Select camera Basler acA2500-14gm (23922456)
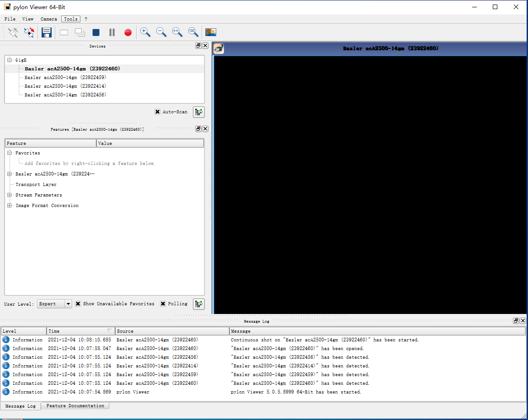Screen dimensions: 528x420 (x=65, y=95)
